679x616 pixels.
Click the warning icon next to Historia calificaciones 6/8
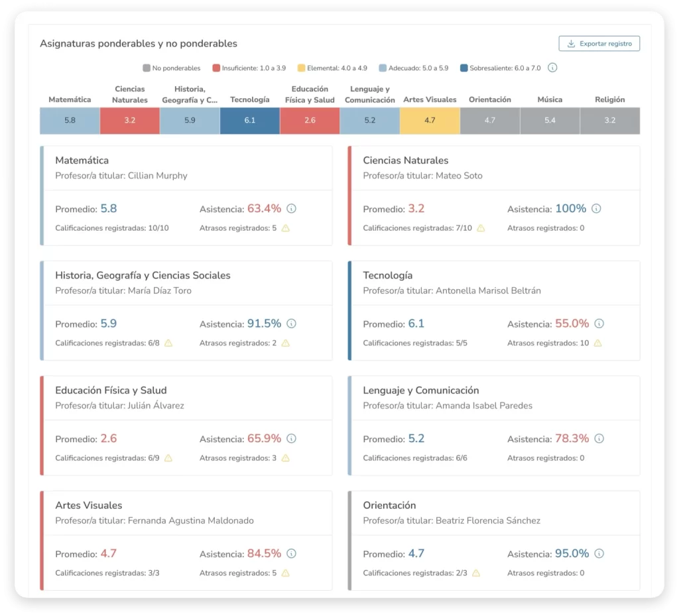(x=168, y=343)
